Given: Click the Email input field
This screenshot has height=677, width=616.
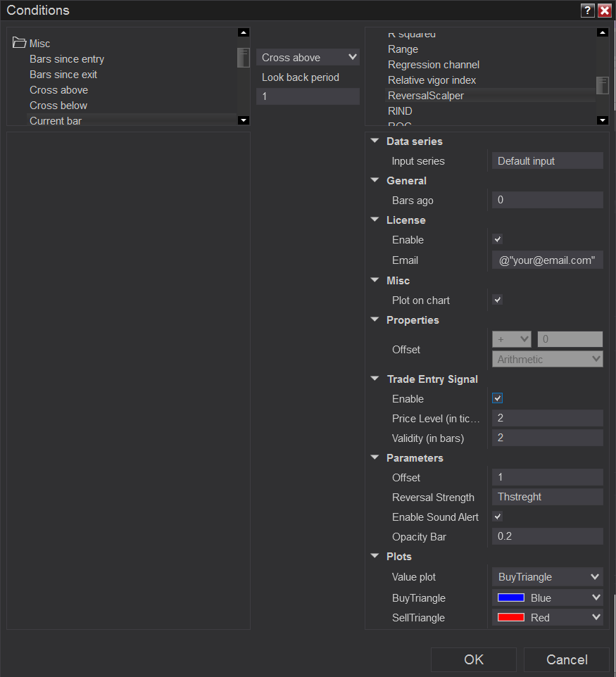Looking at the screenshot, I should [x=547, y=260].
